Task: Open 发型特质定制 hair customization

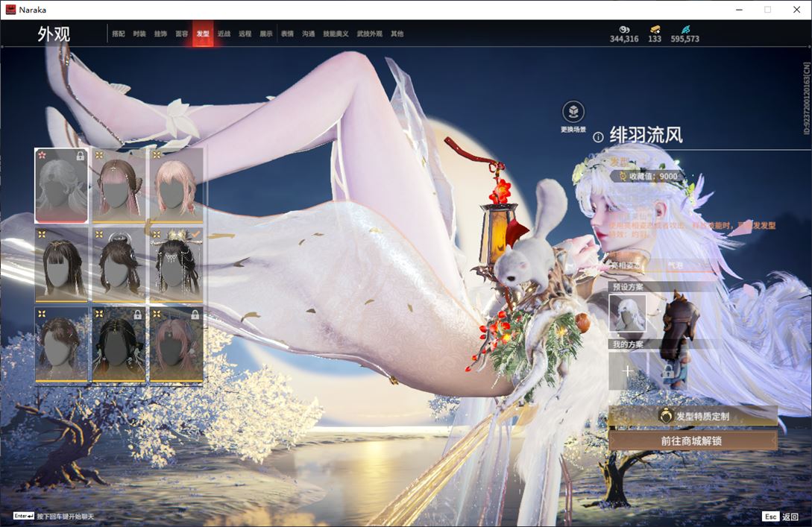Action: [693, 416]
